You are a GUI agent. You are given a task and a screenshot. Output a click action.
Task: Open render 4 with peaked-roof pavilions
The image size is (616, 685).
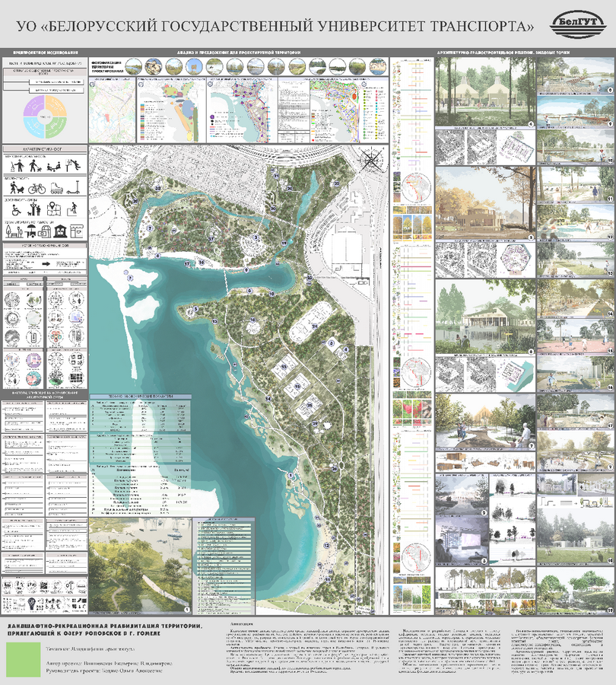(x=485, y=93)
